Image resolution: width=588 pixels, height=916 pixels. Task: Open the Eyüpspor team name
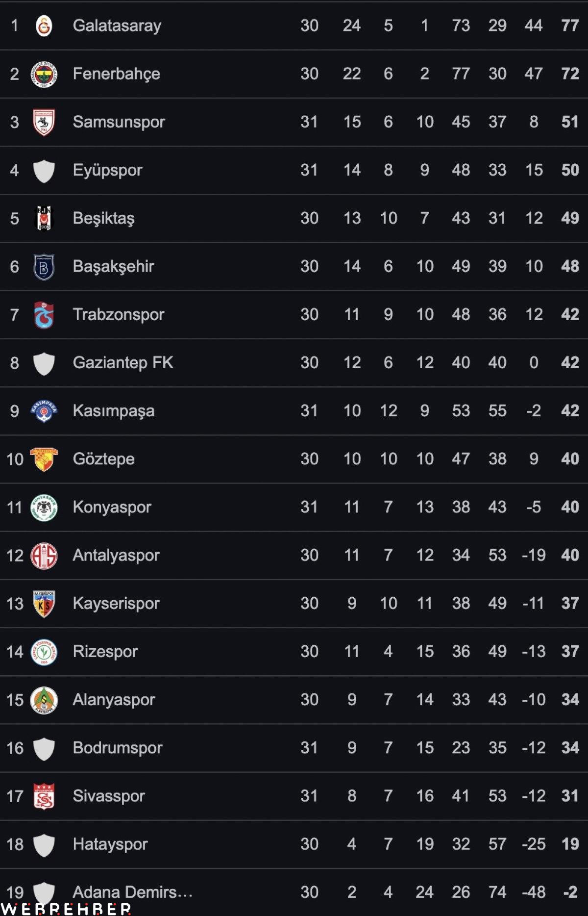pos(108,171)
